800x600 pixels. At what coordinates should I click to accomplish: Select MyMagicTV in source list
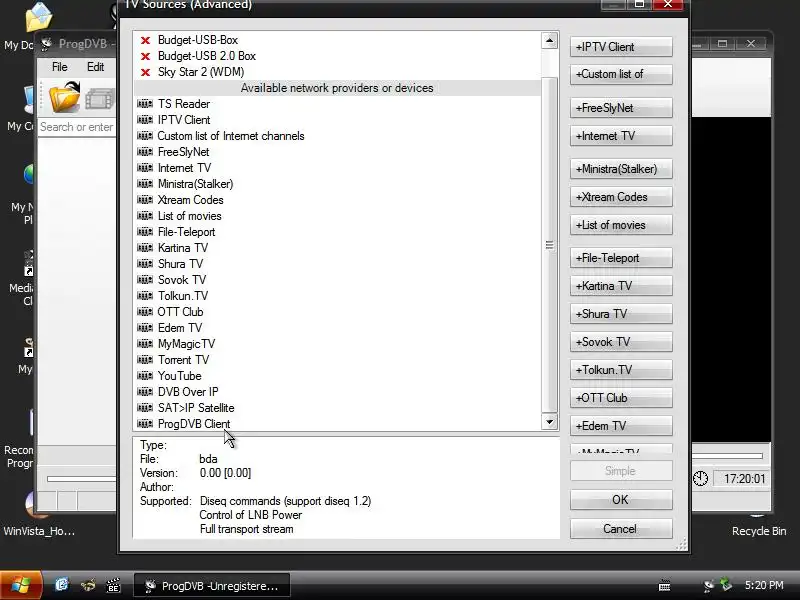pos(186,344)
